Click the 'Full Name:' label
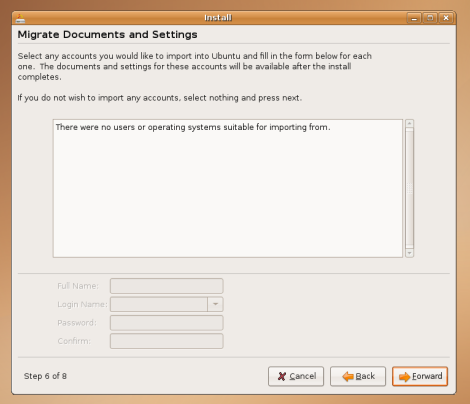The image size is (470, 404). (x=78, y=286)
